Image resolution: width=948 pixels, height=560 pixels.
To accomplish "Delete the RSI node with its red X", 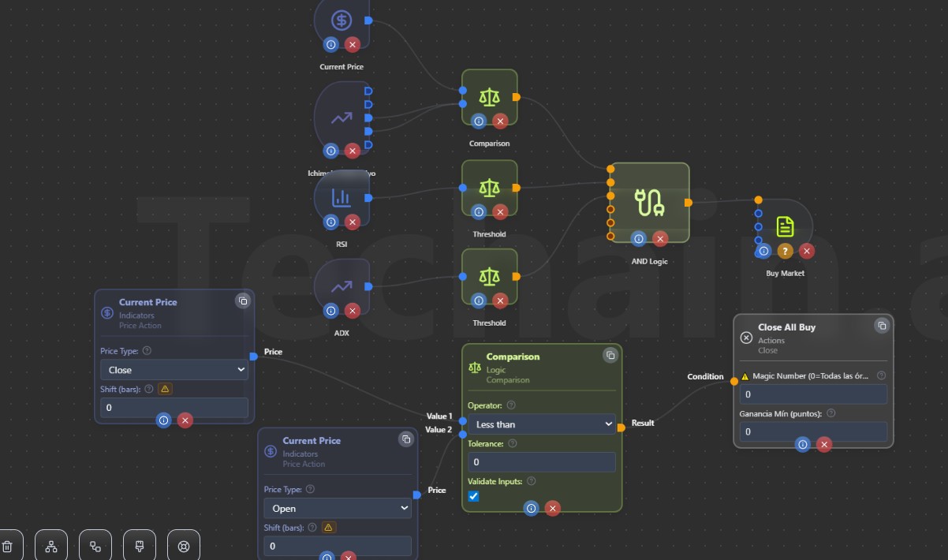I will 353,222.
